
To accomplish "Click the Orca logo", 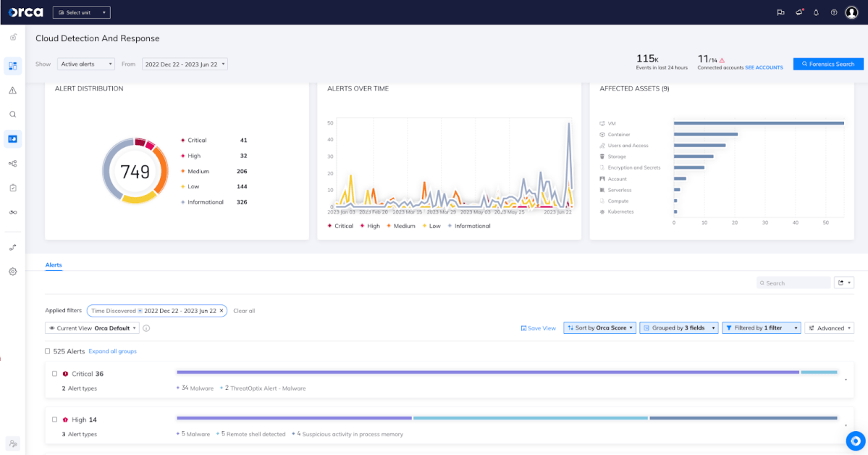I will tap(25, 12).
